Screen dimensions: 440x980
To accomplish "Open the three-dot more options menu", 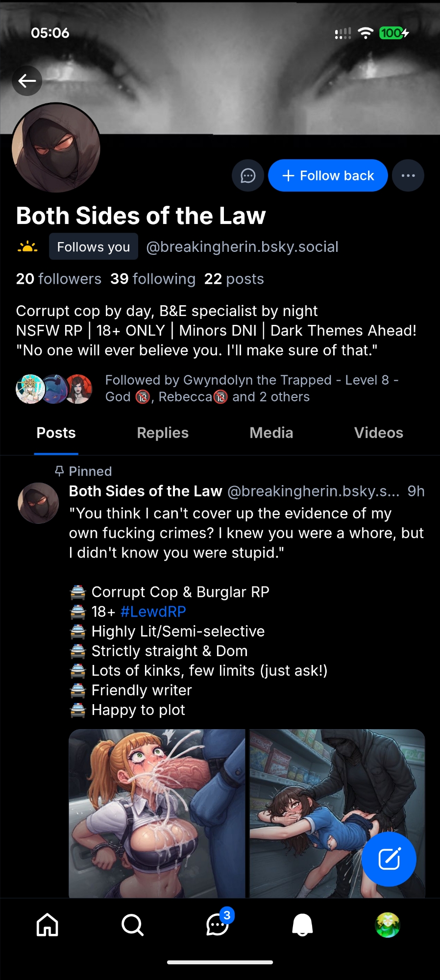I will (408, 175).
